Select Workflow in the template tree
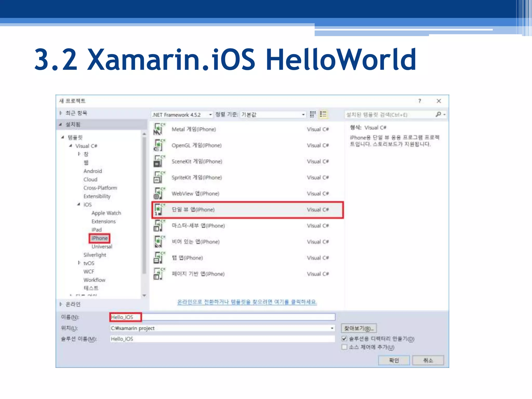The height and width of the screenshot is (399, 532). (94, 280)
